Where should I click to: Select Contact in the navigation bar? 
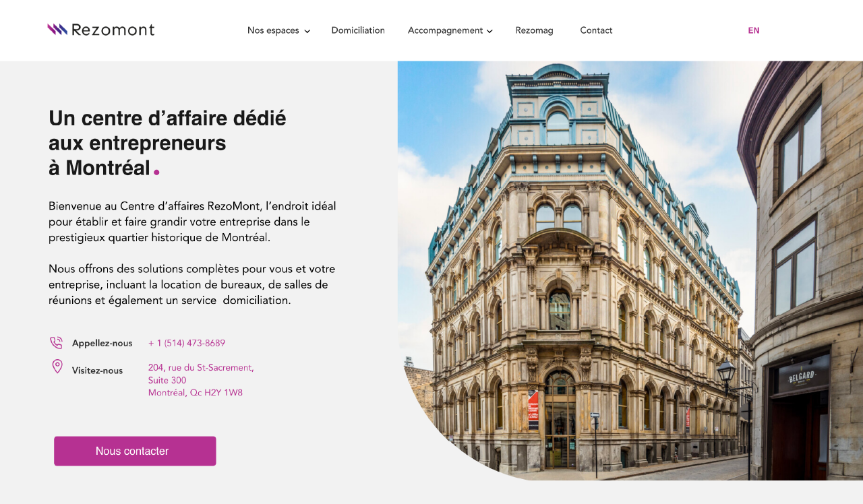pyautogui.click(x=596, y=30)
